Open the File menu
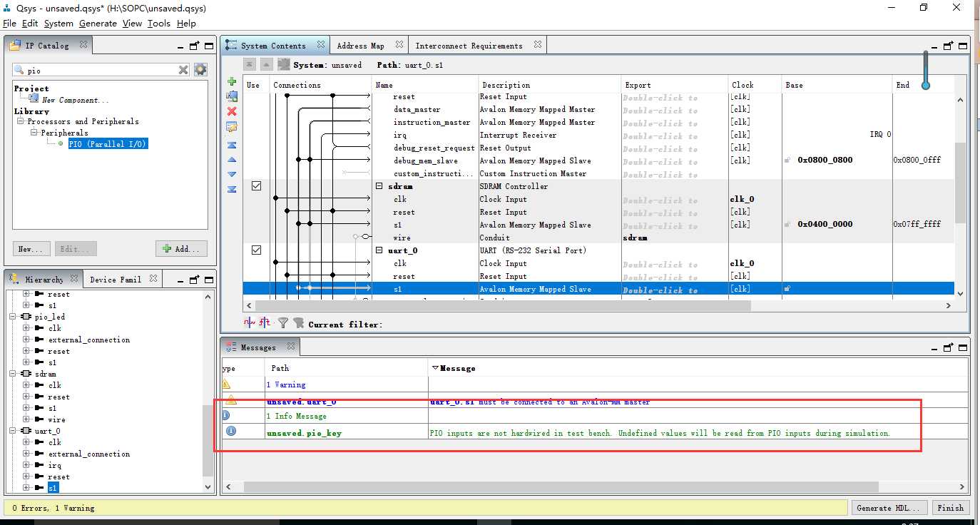 [x=9, y=24]
